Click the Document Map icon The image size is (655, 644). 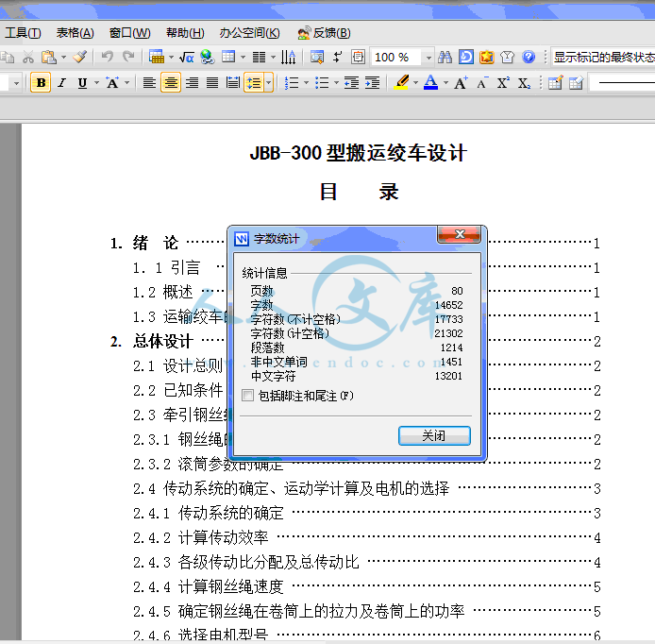pos(317,58)
